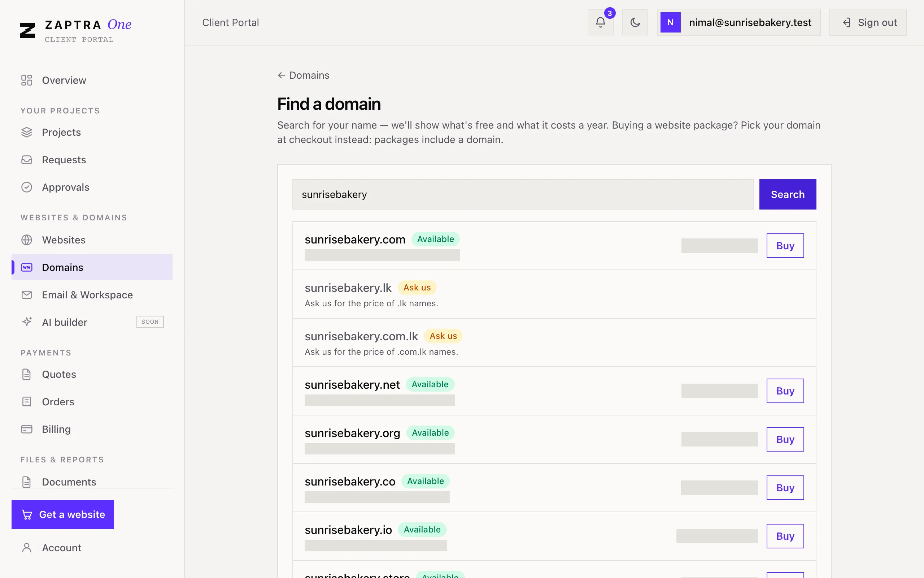The image size is (924, 578).
Task: Click Available badge next to sunrisebakery.io
Action: coord(422,530)
